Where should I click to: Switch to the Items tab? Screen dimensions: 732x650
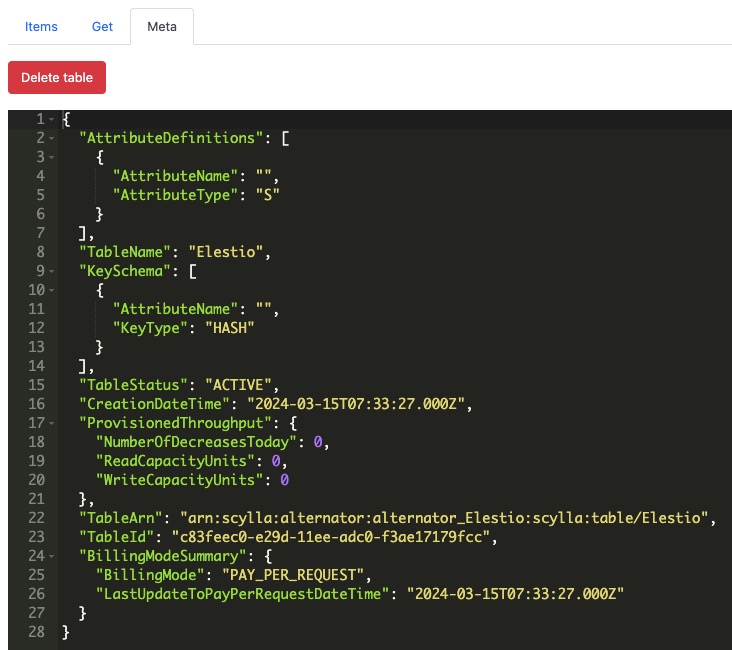41,27
